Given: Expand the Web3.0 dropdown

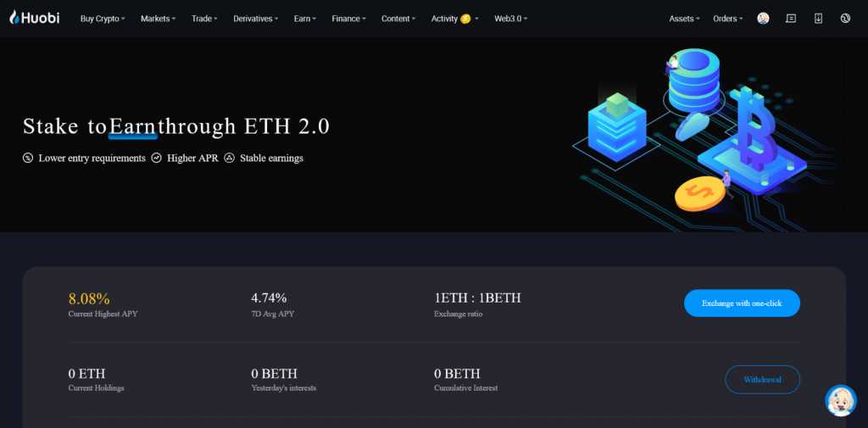Looking at the screenshot, I should (x=511, y=19).
